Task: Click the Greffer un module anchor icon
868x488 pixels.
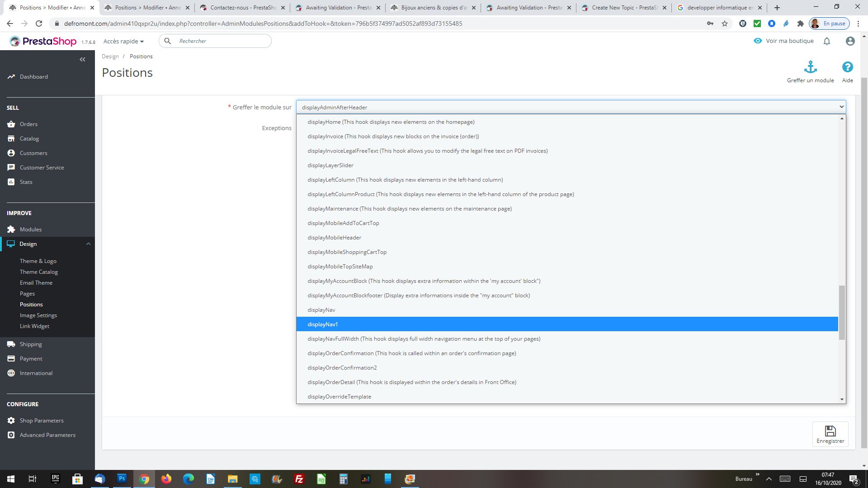Action: click(810, 67)
